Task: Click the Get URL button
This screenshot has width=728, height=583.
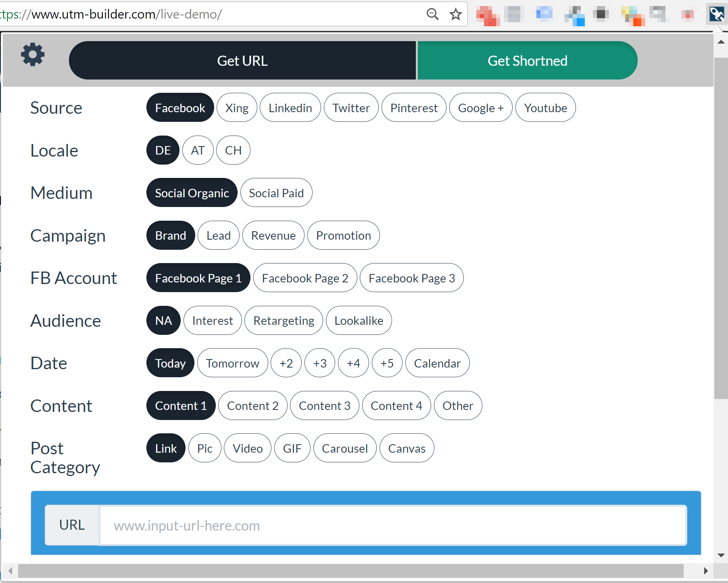Action: 242,61
